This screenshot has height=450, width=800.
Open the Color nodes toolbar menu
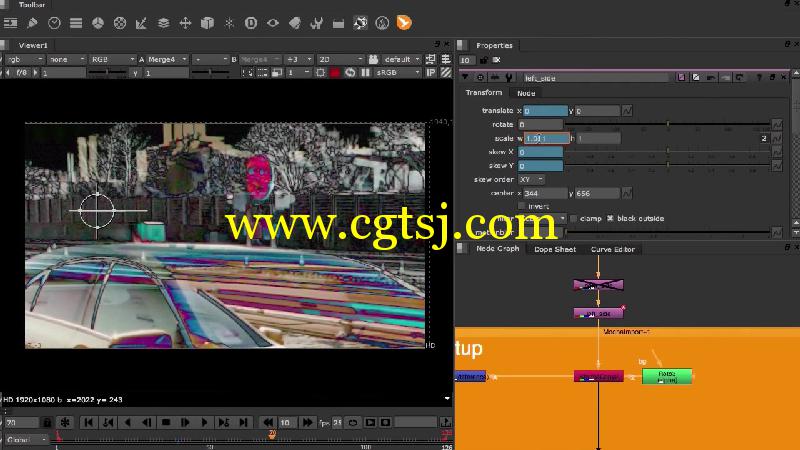(x=98, y=23)
